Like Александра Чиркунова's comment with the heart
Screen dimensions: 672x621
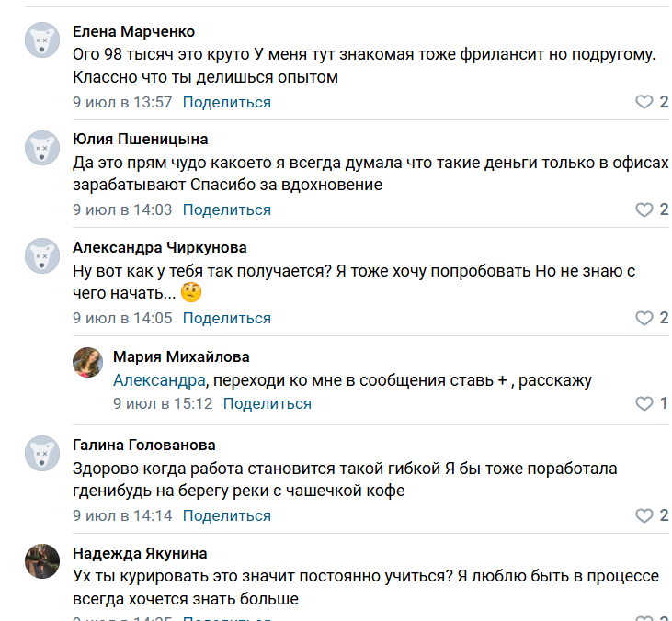tap(644, 319)
